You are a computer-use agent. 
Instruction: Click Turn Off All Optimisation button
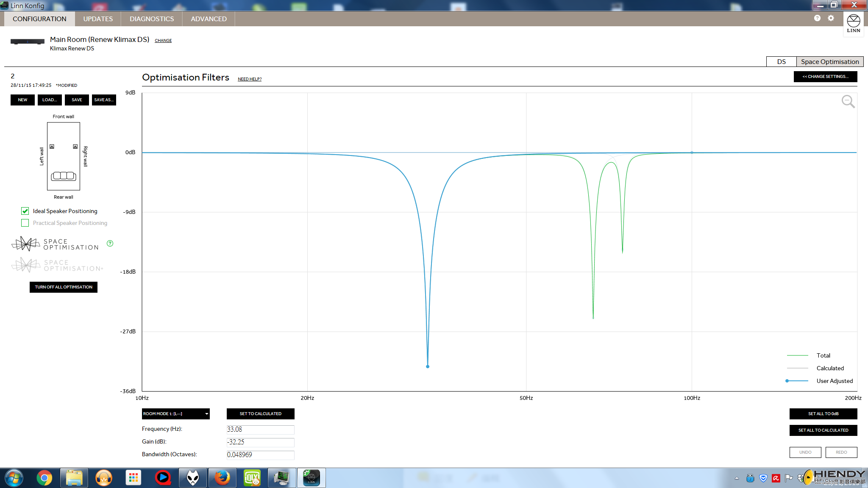point(64,287)
